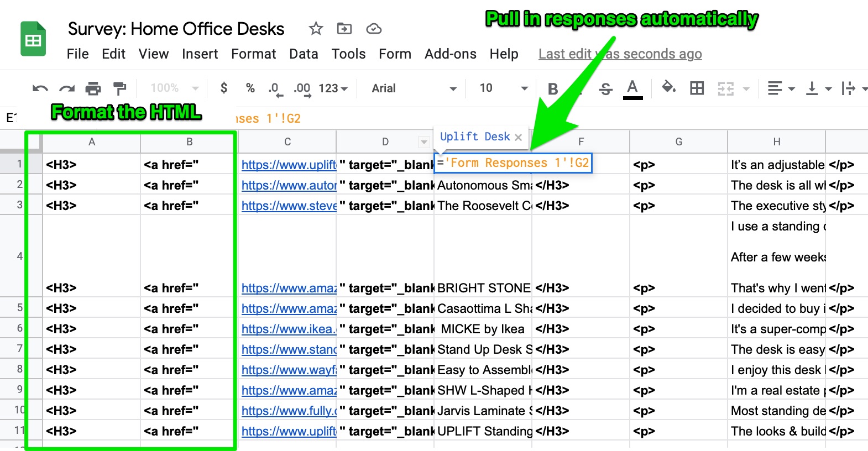Viewport: 868px width, 451px height.
Task: Open vertical align dropdown
Action: tap(819, 88)
